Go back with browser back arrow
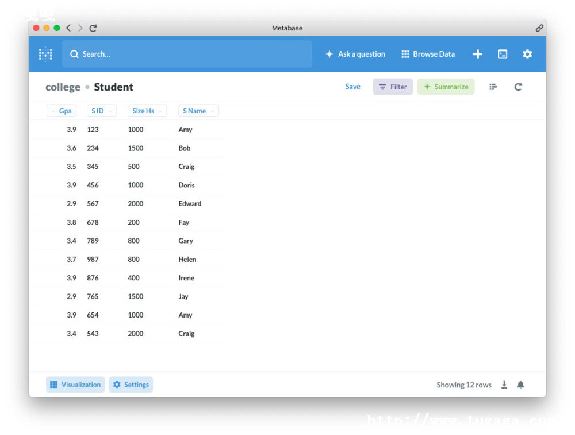This screenshot has width=575, height=435. click(69, 28)
